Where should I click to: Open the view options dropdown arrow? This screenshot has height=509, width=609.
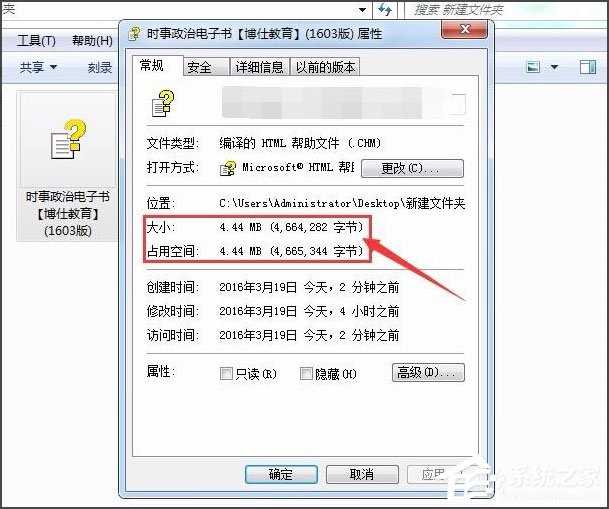pyautogui.click(x=554, y=67)
